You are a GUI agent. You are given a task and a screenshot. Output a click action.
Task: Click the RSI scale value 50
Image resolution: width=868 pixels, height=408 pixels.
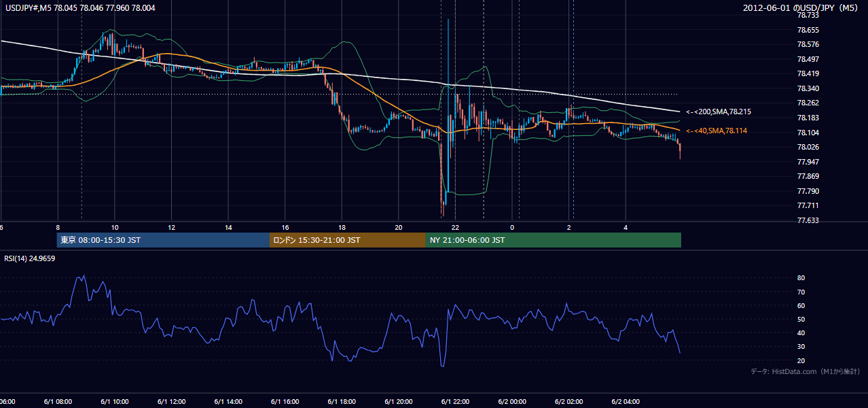(x=801, y=319)
